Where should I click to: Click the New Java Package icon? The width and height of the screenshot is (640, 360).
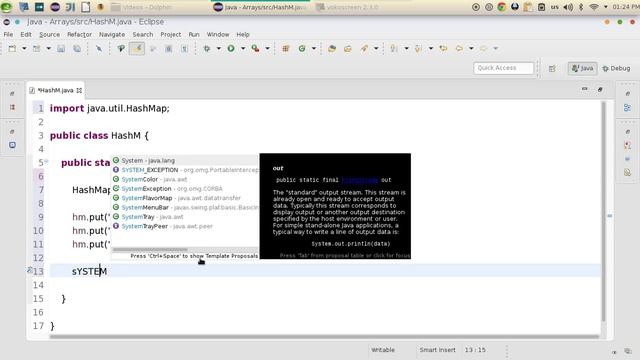click(x=286, y=49)
